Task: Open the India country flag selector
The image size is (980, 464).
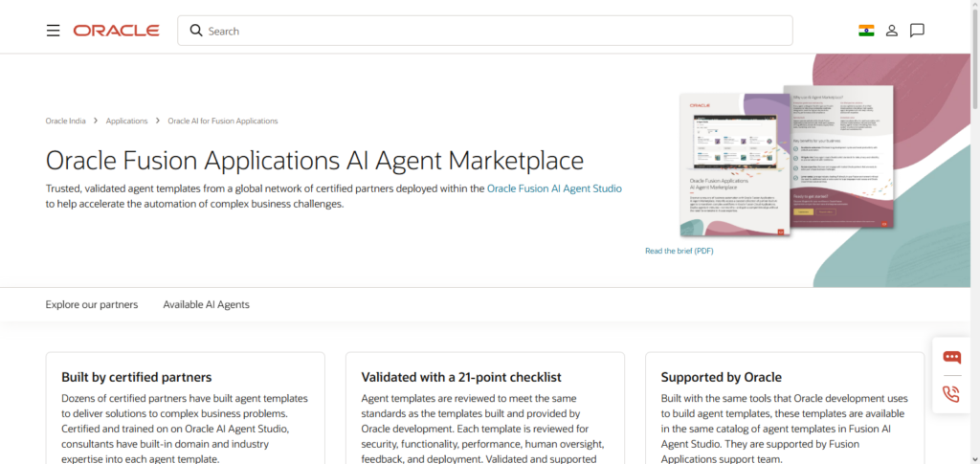Action: click(866, 31)
